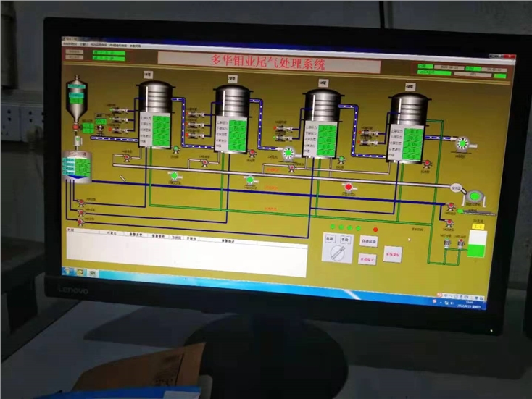This screenshot has width=532, height=399.
Task: Click the first green status indicator lamp
Action: (x=332, y=227)
